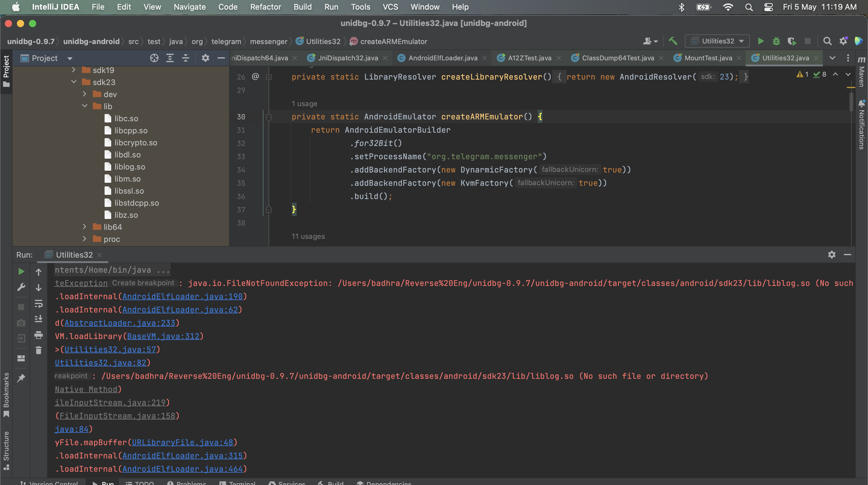
Task: Open the Refactor menu
Action: tap(265, 7)
